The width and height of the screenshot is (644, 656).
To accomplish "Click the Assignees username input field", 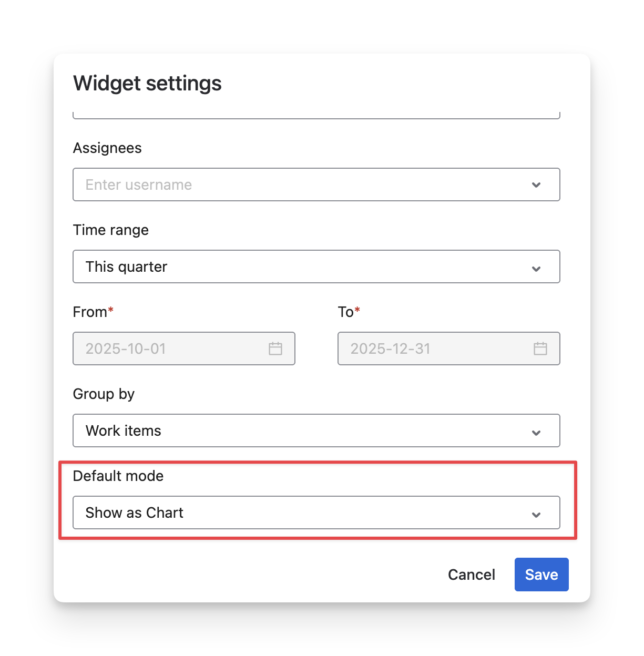I will point(300,184).
